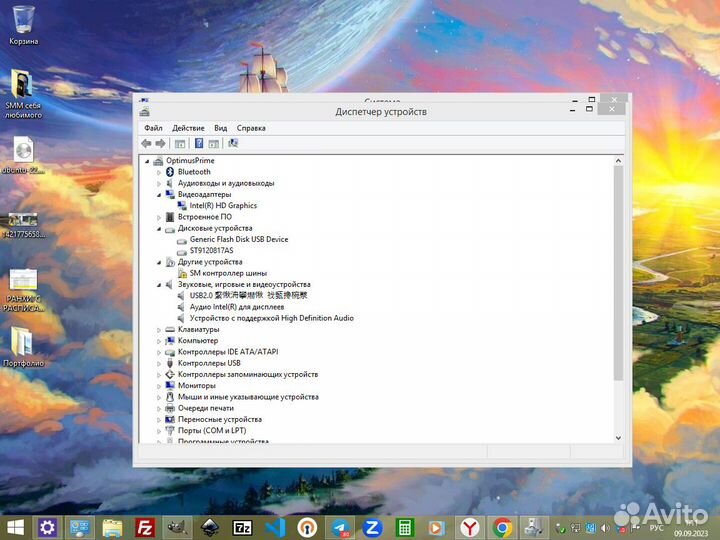This screenshot has width=720, height=540.
Task: Click the scroll-down arrow in device list
Action: coord(618,437)
